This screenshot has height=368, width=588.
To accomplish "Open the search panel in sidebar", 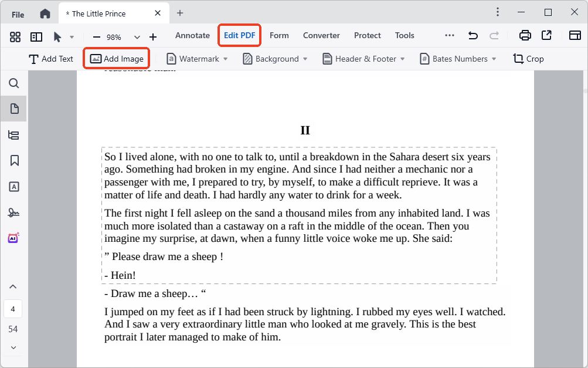I will pyautogui.click(x=14, y=83).
